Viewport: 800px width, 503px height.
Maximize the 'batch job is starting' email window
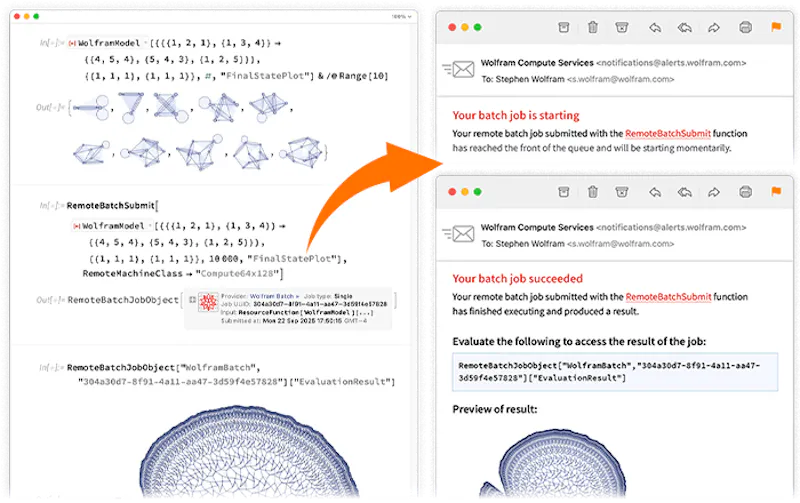pos(478,27)
